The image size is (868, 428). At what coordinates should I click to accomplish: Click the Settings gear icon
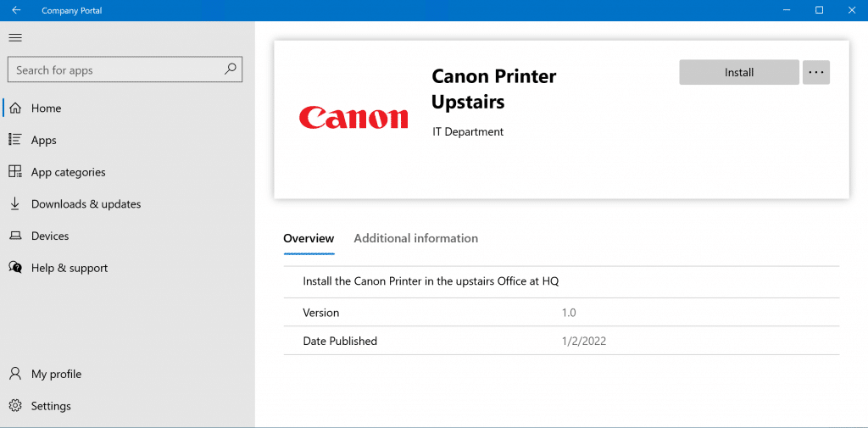point(15,406)
